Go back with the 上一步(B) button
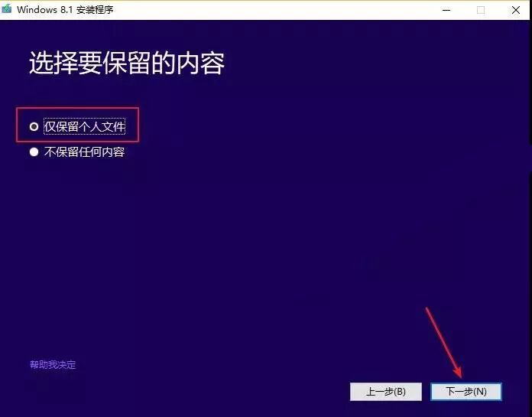The height and width of the screenshot is (417, 532). (x=386, y=392)
